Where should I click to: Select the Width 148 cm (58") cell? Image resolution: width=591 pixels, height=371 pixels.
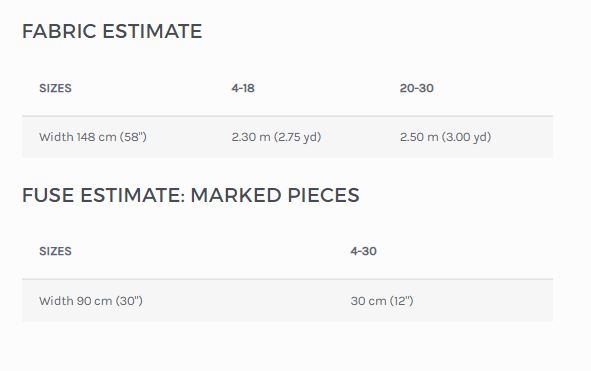tap(93, 137)
